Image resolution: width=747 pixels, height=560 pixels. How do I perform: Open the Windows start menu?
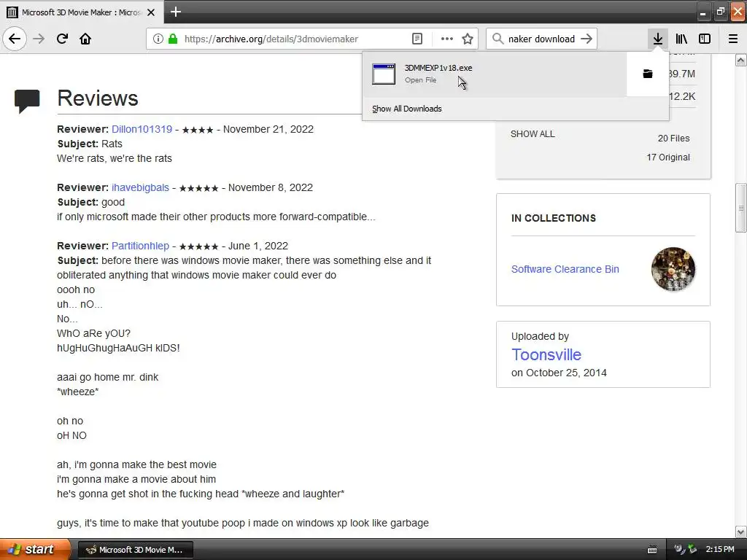point(34,549)
